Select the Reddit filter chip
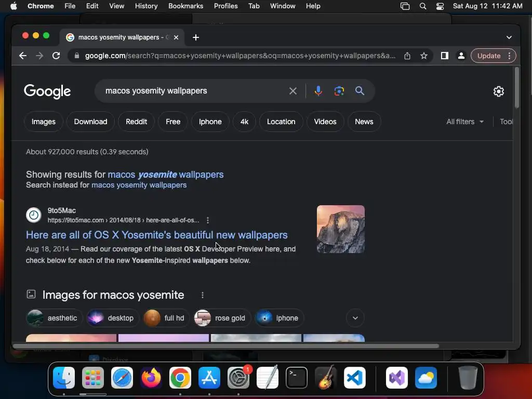The image size is (532, 399). pos(137,122)
